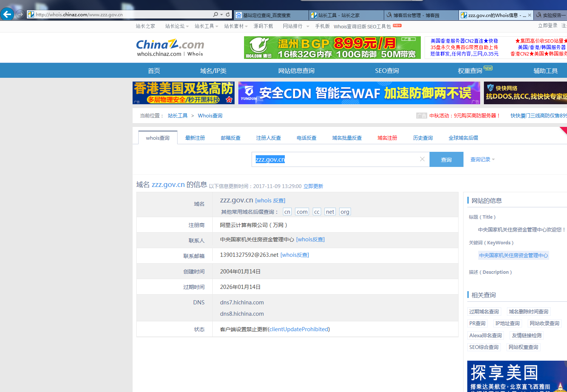Clear the domain search box with the X
The image size is (567, 392).
pos(422,159)
